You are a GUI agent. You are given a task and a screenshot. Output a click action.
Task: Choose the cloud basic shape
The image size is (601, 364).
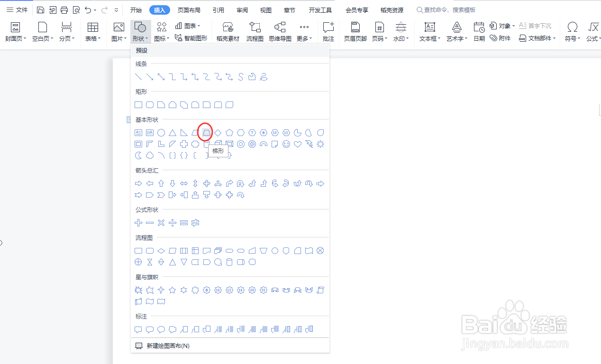(150, 155)
